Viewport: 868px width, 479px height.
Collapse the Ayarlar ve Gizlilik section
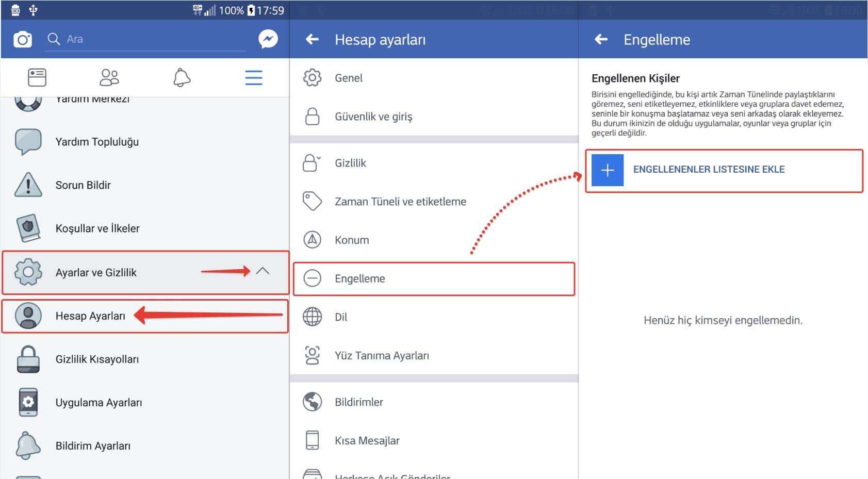click(263, 271)
